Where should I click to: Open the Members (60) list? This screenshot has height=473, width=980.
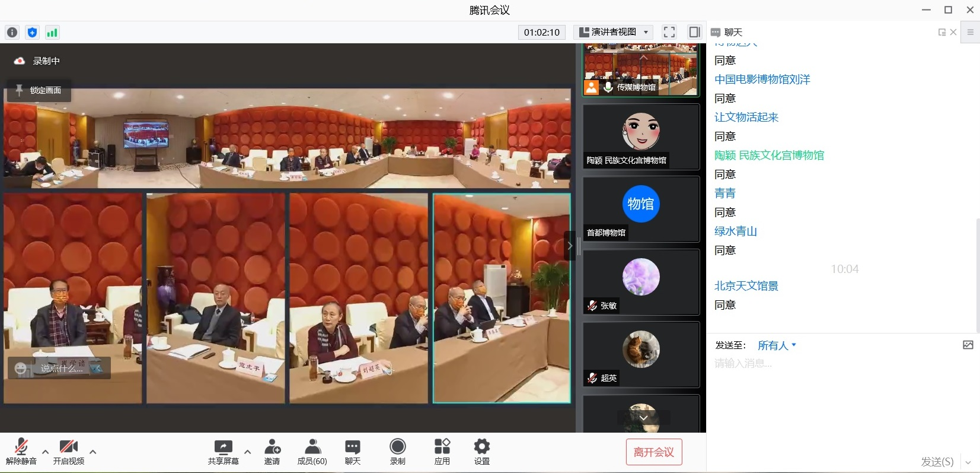tap(312, 452)
